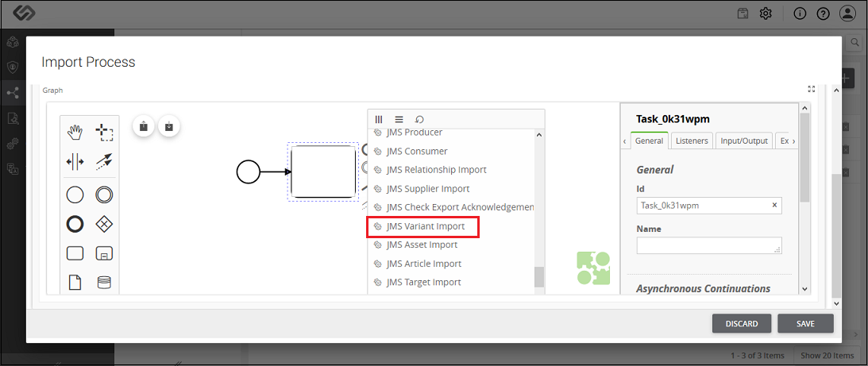Image resolution: width=868 pixels, height=366 pixels.
Task: Activate the Lasso selection tool
Action: [x=103, y=133]
